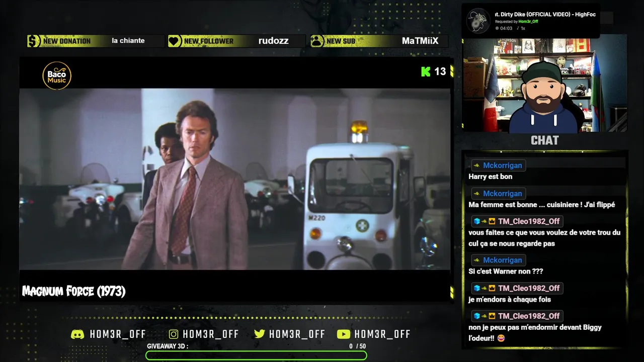Image resolution: width=644 pixels, height=362 pixels.
Task: Click the NEW FOLLOWER label
Action: pyautogui.click(x=209, y=41)
